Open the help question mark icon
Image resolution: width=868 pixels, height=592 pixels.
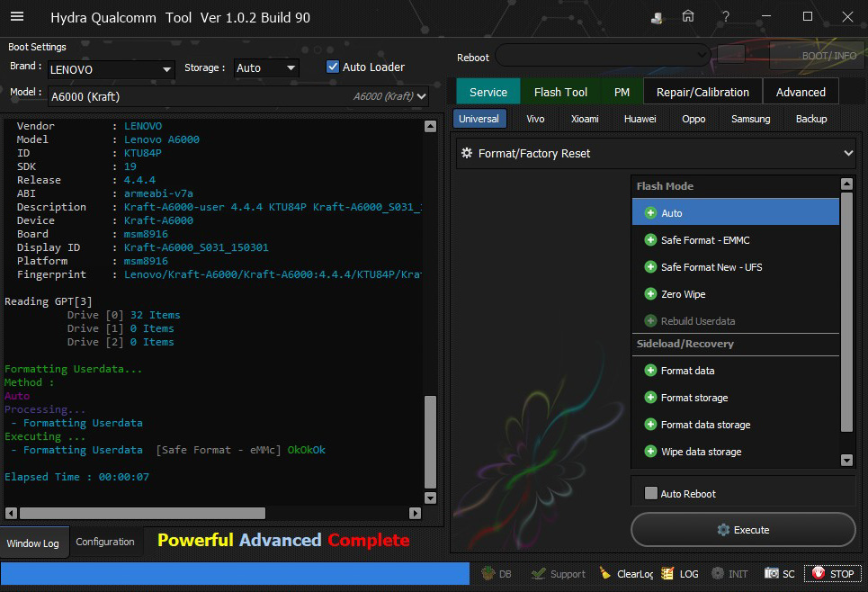(726, 17)
